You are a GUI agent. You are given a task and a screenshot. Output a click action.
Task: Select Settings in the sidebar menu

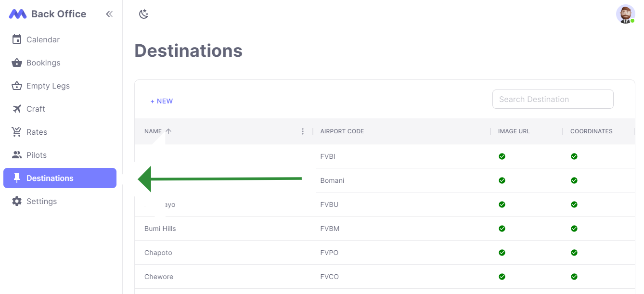click(x=41, y=201)
